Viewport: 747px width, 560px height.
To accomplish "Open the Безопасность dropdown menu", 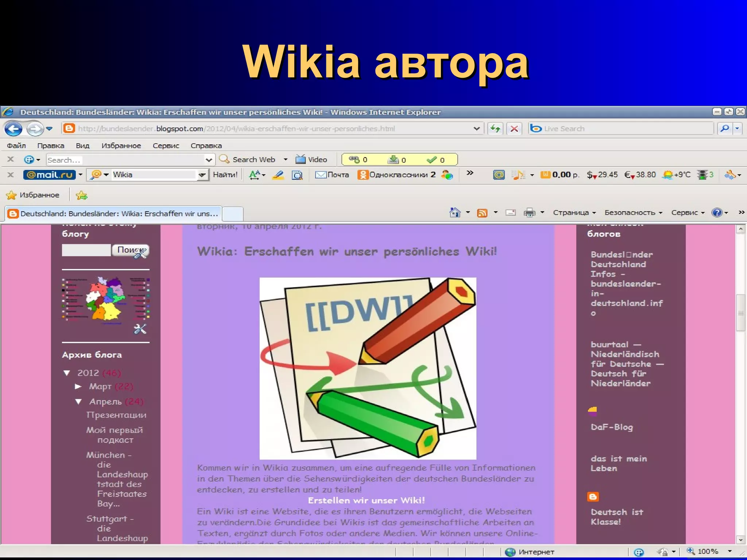I will (x=633, y=213).
